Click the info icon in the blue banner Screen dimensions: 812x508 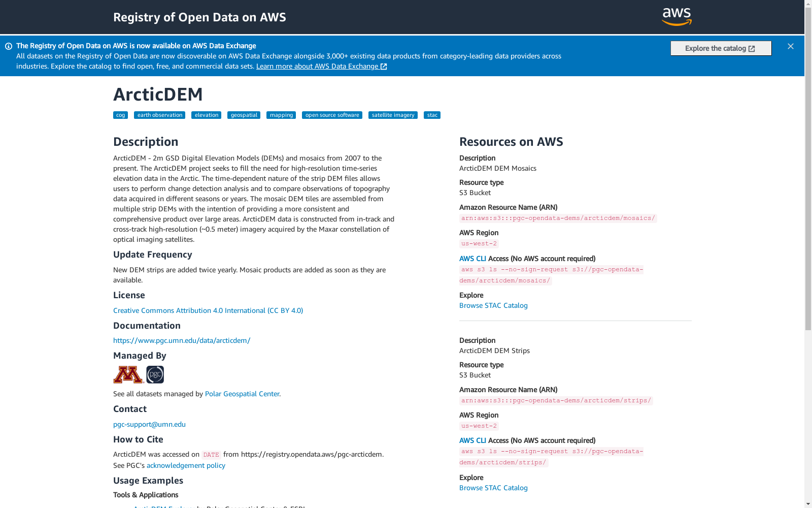coord(9,46)
